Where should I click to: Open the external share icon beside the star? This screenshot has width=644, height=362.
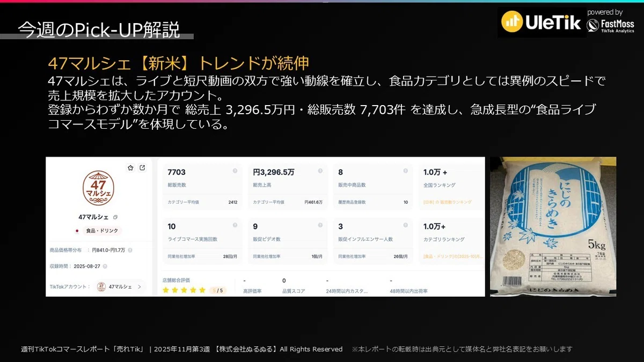(142, 168)
